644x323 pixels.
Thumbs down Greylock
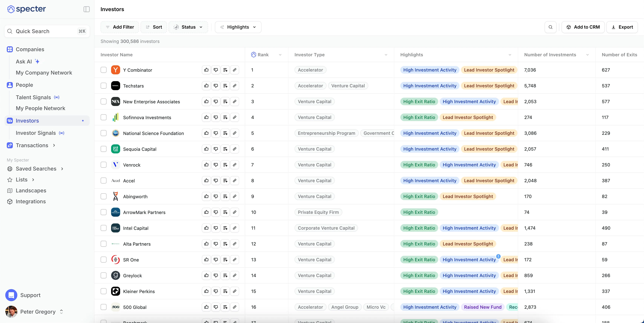click(x=216, y=275)
